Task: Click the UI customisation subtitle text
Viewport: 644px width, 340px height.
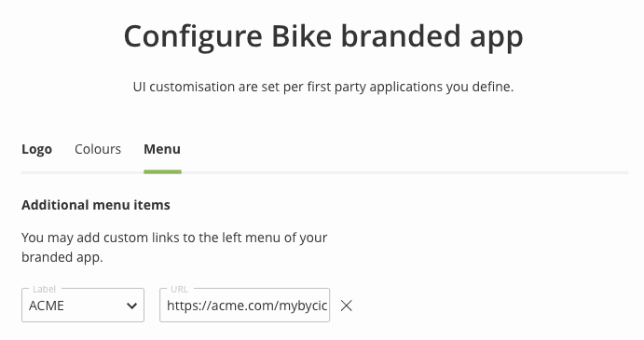Action: pos(323,87)
